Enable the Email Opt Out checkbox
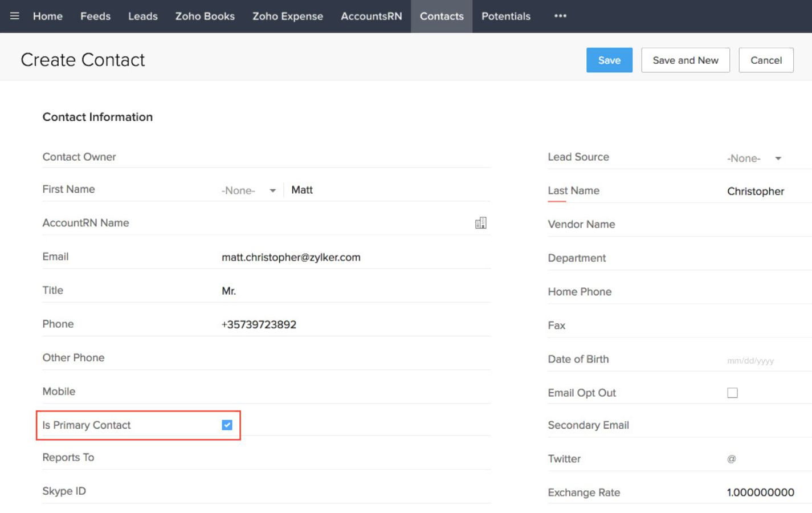The width and height of the screenshot is (812, 513). point(732,393)
